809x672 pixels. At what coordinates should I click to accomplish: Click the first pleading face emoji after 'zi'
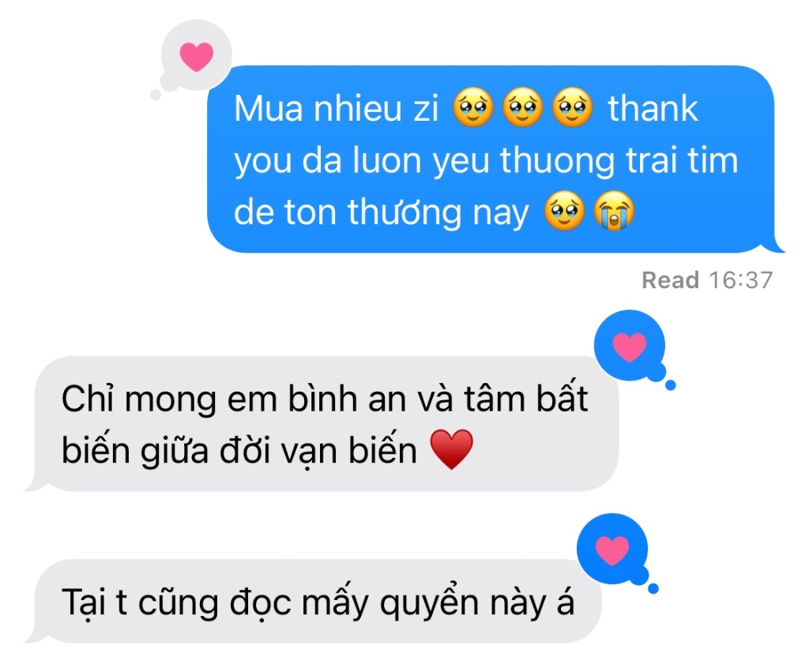coord(473,107)
